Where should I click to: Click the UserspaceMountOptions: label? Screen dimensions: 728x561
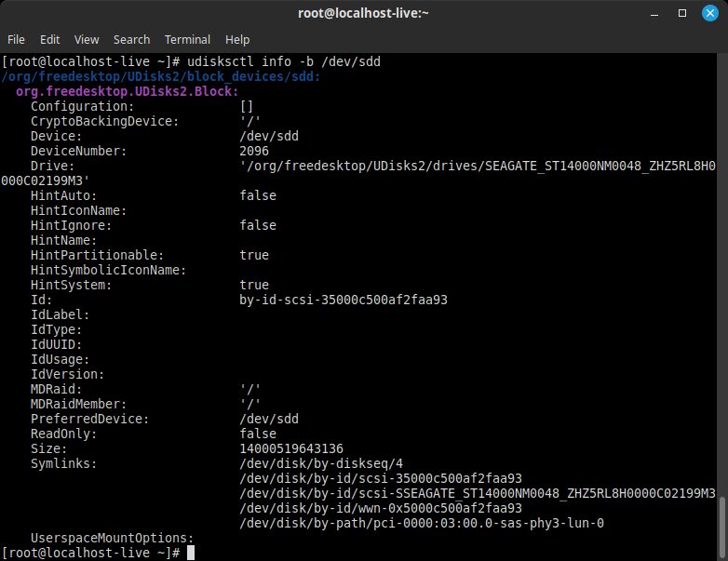pyautogui.click(x=112, y=538)
